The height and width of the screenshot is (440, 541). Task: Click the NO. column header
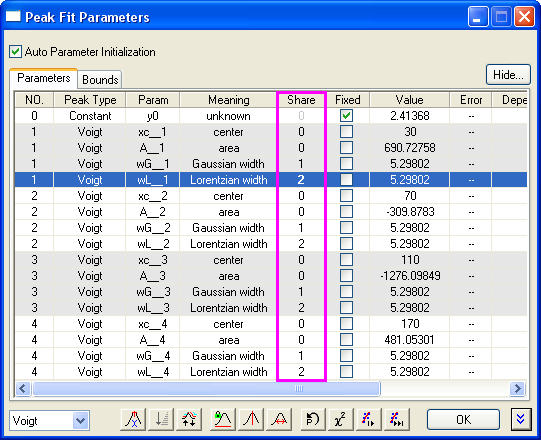[x=34, y=100]
